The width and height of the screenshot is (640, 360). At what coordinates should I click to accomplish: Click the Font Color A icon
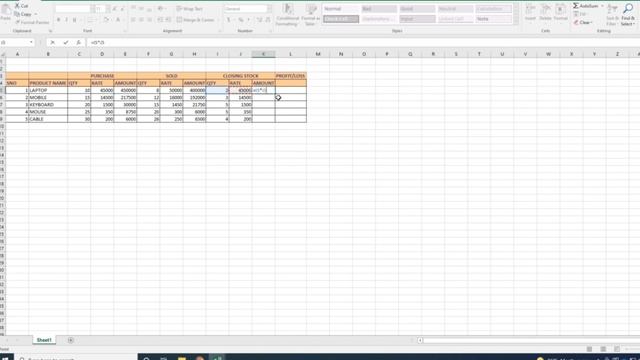(118, 20)
